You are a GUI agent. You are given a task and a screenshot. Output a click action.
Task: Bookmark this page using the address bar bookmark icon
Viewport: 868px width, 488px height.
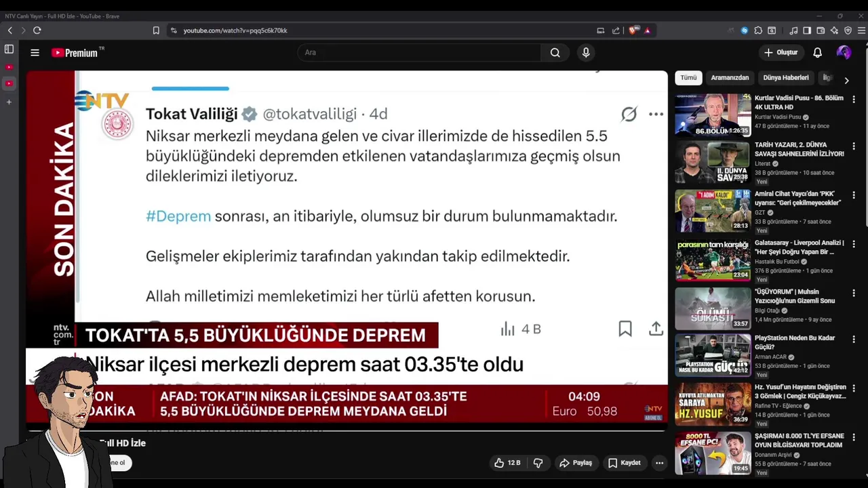coord(156,30)
